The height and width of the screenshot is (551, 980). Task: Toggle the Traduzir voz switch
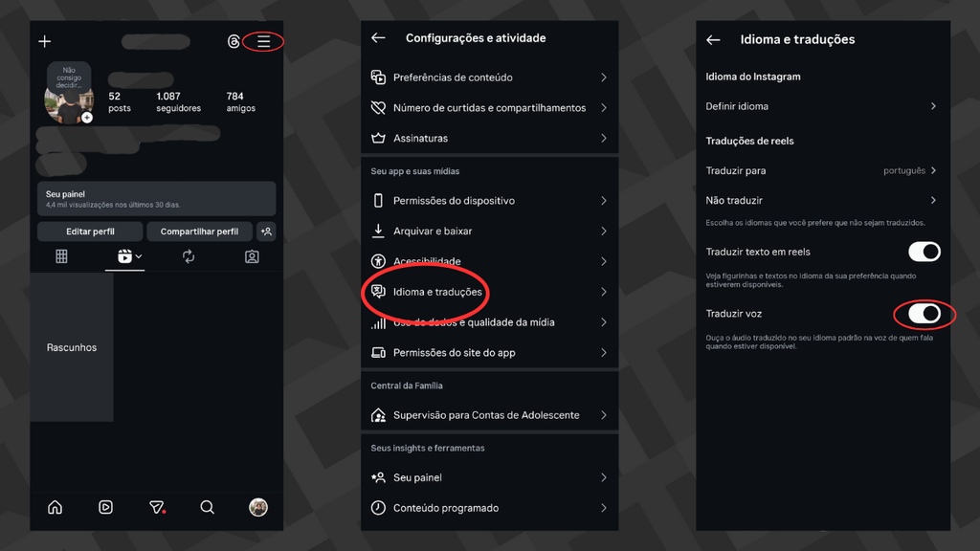(x=924, y=314)
